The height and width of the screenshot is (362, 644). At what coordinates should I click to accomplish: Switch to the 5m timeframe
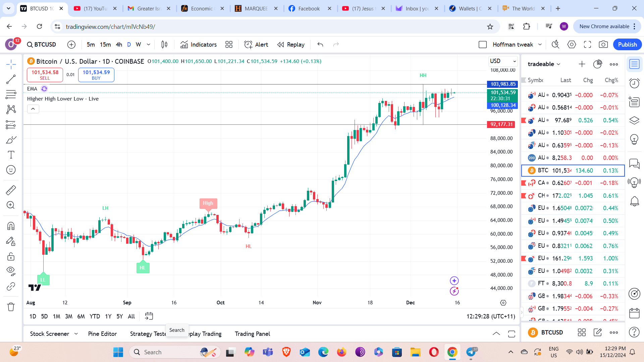coord(91,45)
